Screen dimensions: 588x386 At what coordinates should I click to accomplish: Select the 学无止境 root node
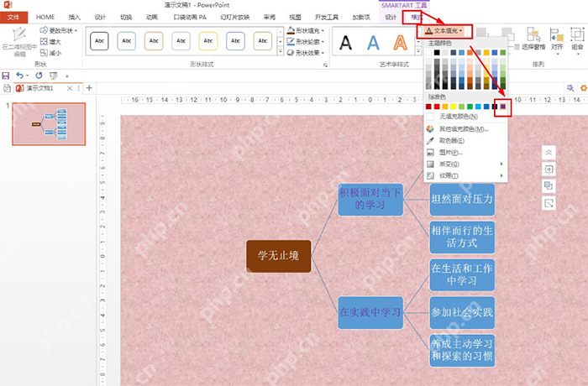pos(279,256)
